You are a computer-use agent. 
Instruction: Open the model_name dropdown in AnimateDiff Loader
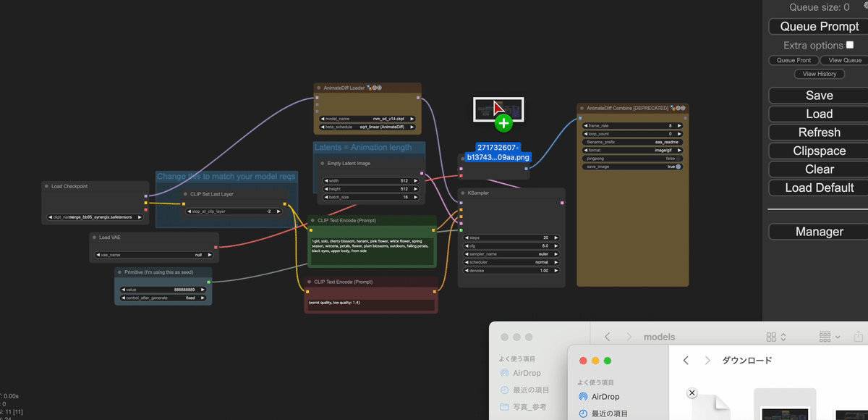click(x=367, y=118)
